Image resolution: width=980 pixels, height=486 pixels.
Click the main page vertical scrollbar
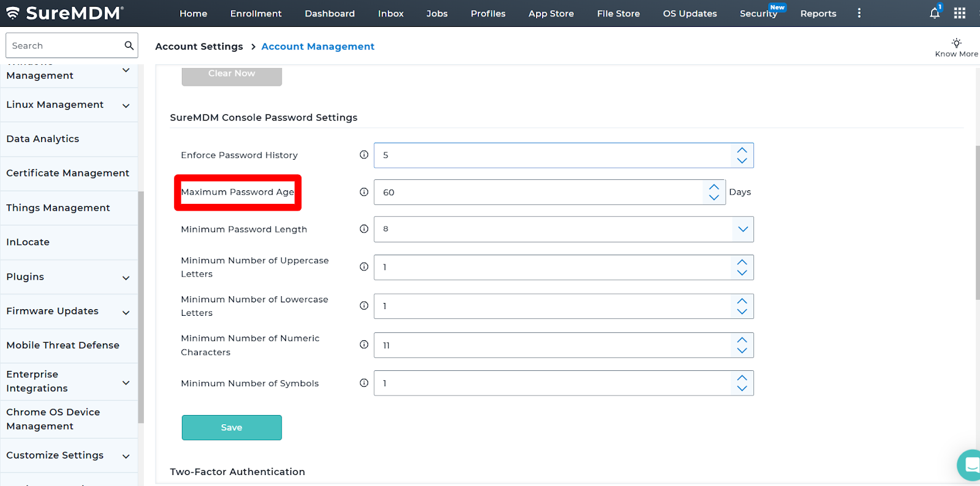978,223
